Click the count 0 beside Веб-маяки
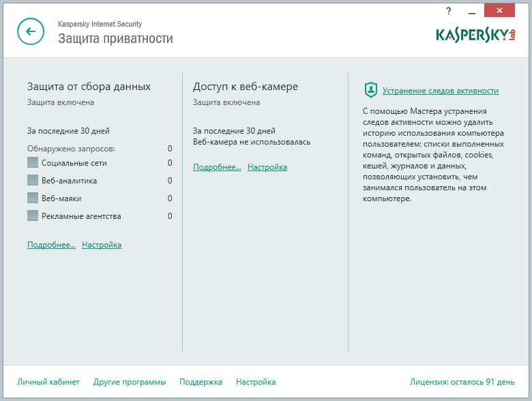The width and height of the screenshot is (532, 401). click(x=170, y=198)
